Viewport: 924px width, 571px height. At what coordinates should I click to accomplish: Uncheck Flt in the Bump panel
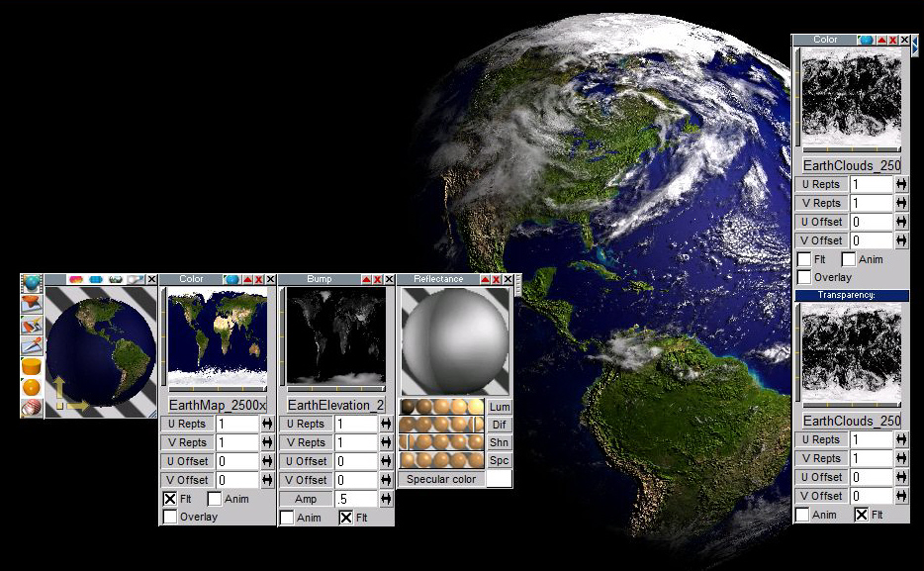(346, 518)
